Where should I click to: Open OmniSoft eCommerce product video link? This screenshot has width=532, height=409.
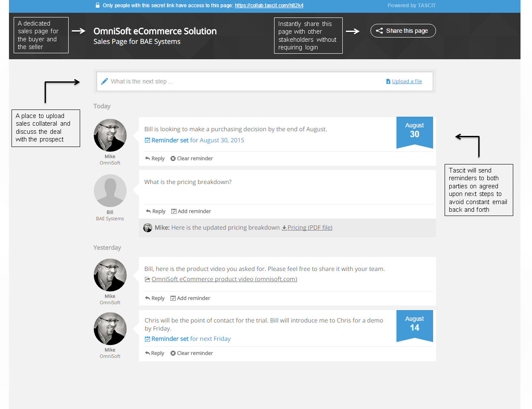[224, 279]
